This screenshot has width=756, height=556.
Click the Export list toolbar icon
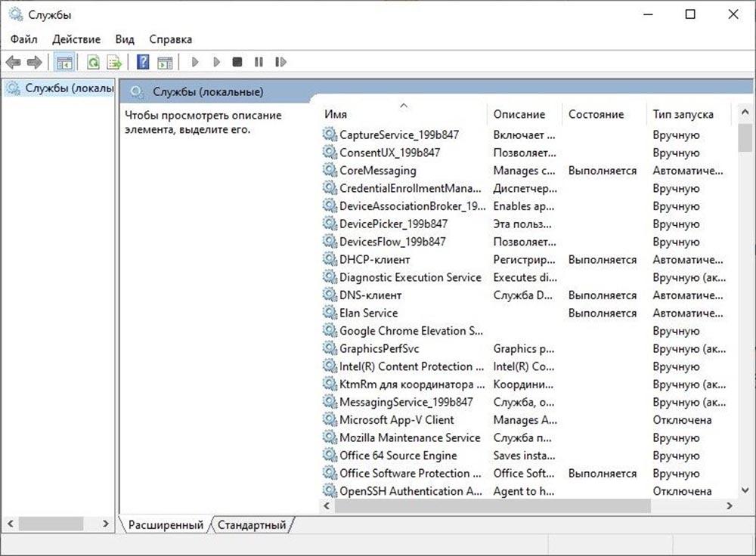click(114, 62)
